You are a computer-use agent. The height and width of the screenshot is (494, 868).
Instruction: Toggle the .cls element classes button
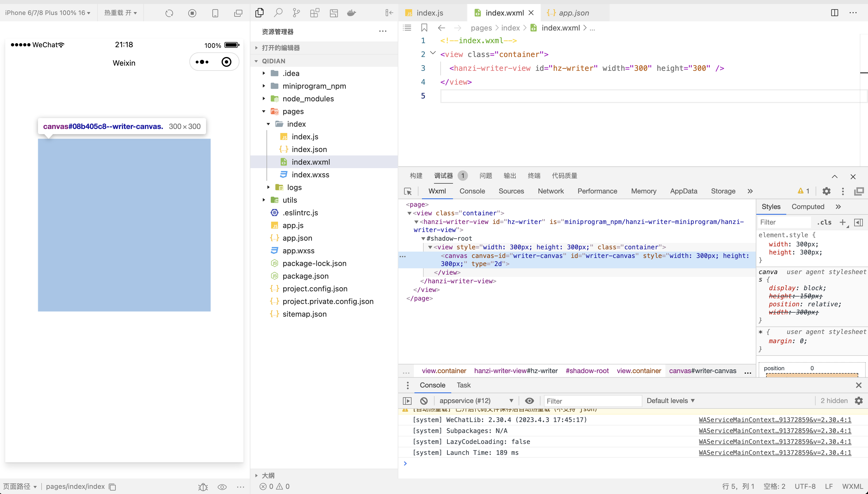(x=824, y=222)
